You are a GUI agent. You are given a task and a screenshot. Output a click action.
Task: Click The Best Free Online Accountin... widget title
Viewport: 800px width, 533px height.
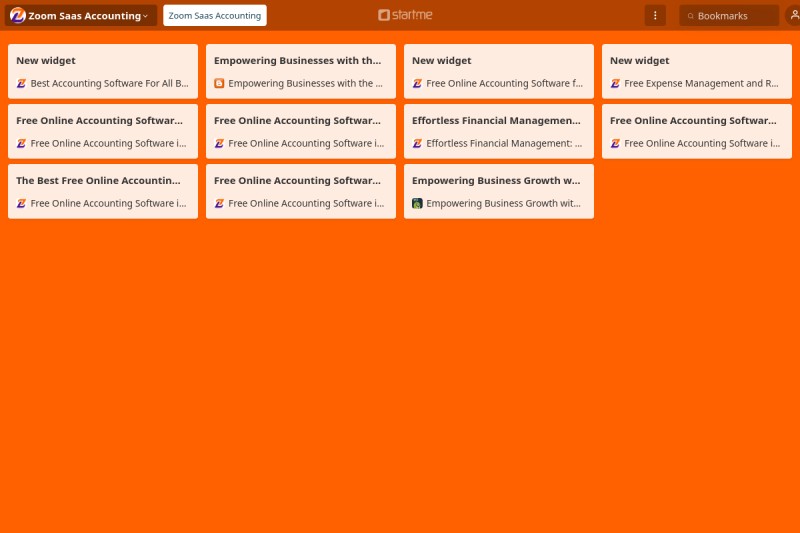tap(98, 181)
